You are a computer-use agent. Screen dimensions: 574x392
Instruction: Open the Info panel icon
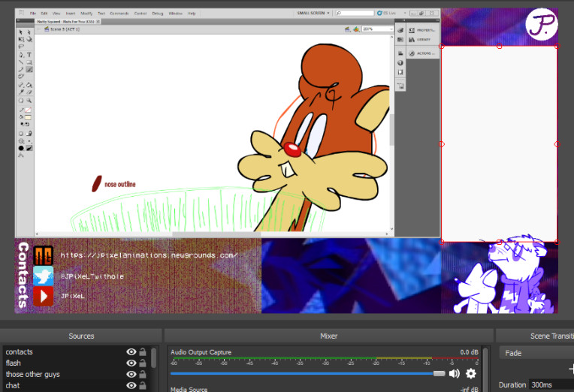(x=400, y=63)
